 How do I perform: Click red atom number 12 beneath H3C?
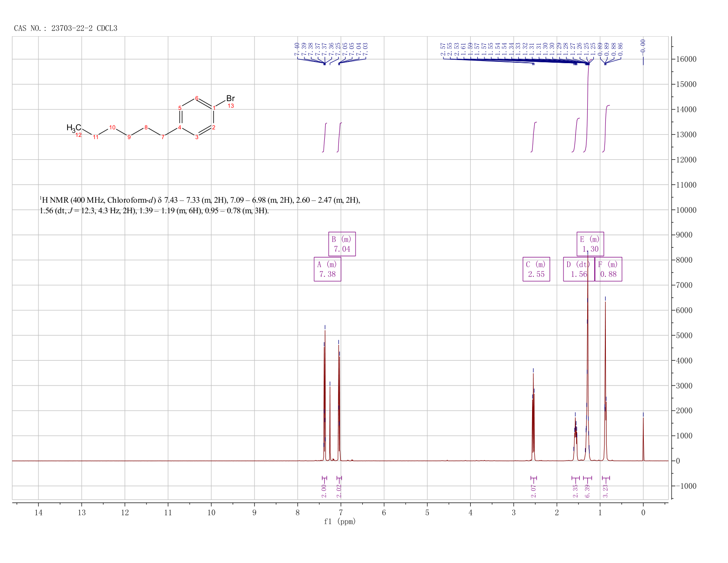79,135
